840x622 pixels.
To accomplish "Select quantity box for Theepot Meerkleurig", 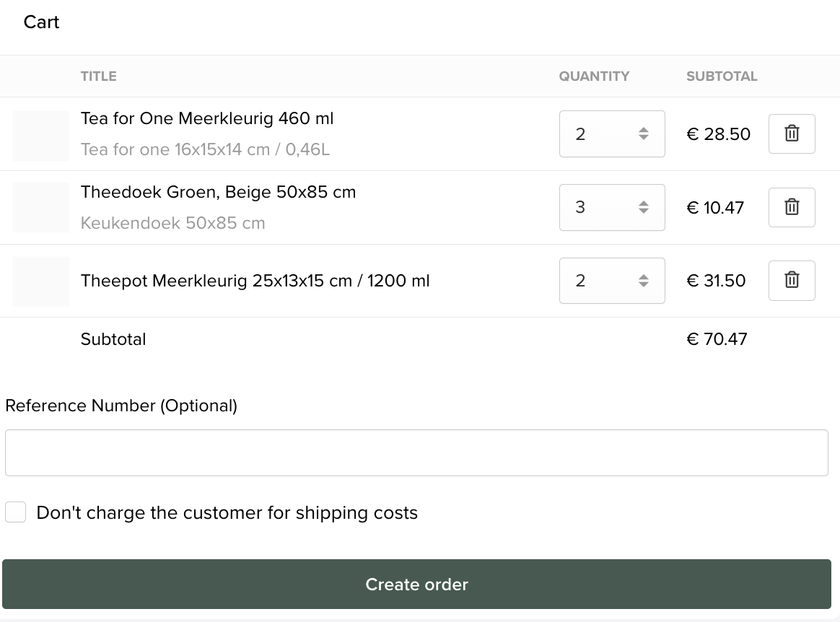I will pos(612,281).
